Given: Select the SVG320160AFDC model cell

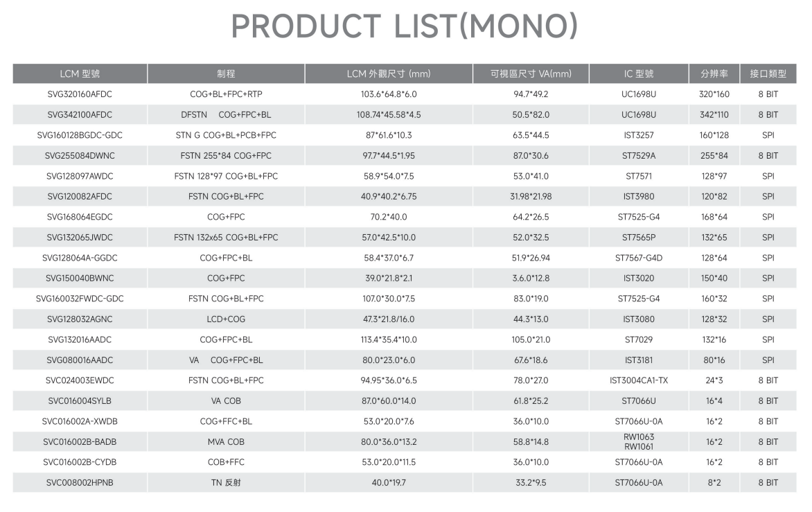Looking at the screenshot, I should click(x=80, y=94).
